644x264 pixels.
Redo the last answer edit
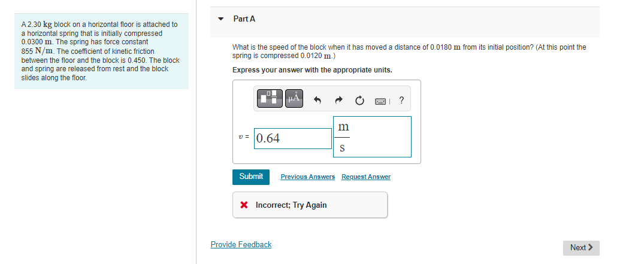coord(338,100)
